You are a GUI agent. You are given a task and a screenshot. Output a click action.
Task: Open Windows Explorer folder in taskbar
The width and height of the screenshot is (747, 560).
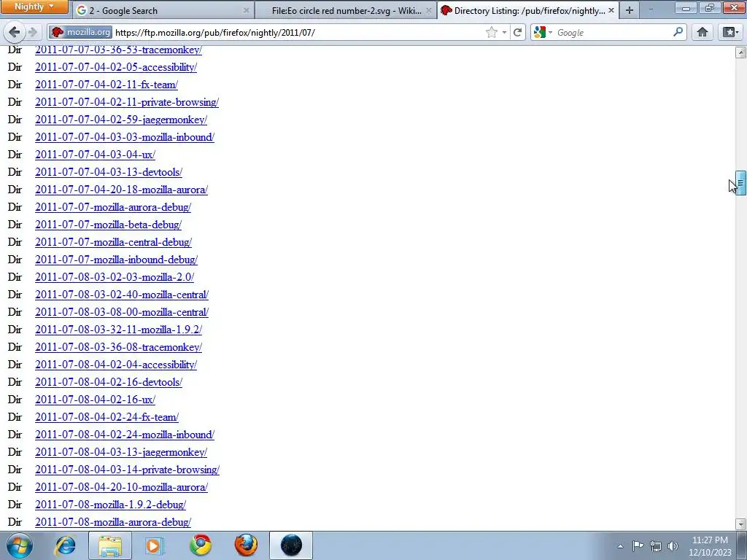tap(109, 545)
